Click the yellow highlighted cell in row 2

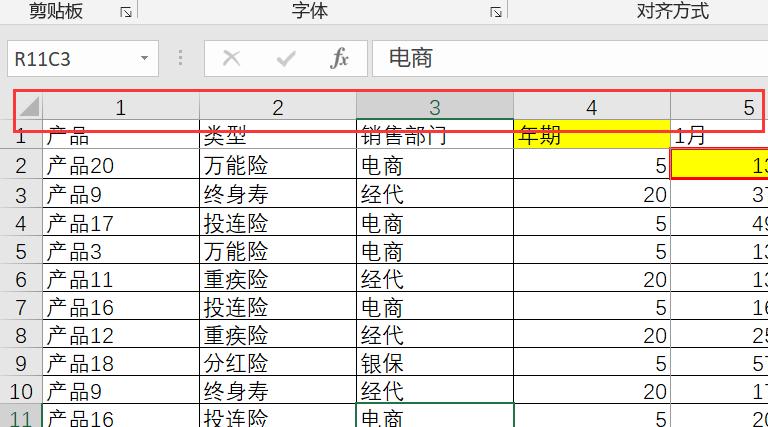(x=719, y=165)
